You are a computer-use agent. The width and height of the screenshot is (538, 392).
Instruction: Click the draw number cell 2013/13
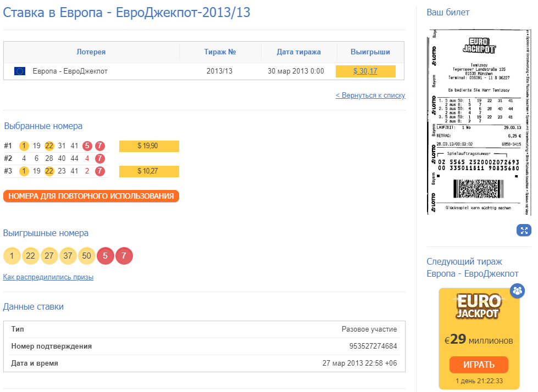coord(220,71)
